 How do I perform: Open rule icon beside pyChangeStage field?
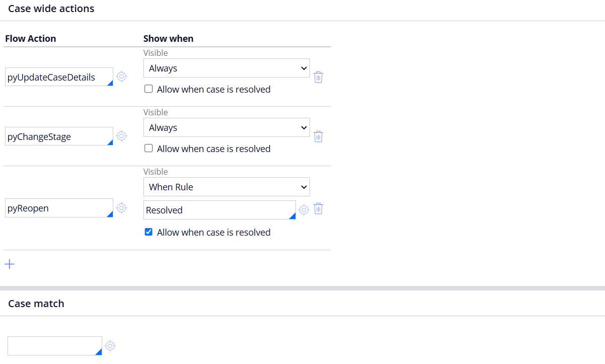point(121,136)
